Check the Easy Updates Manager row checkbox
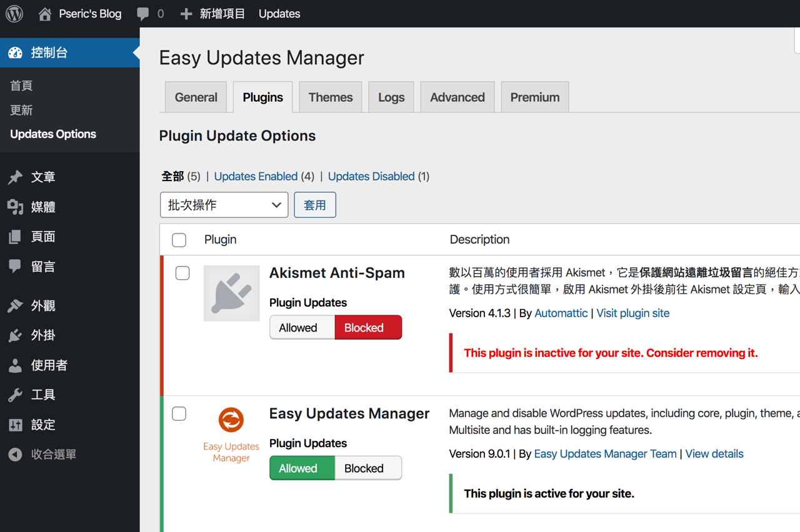The image size is (800, 532). pos(179,413)
